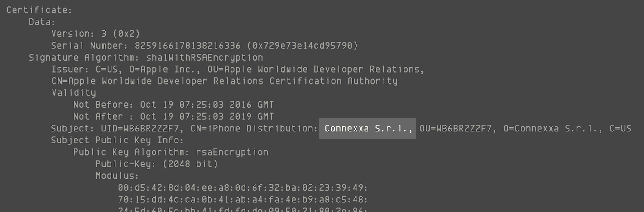Click the 'Not After' date line
The width and height of the screenshot is (644, 212).
pos(173,116)
